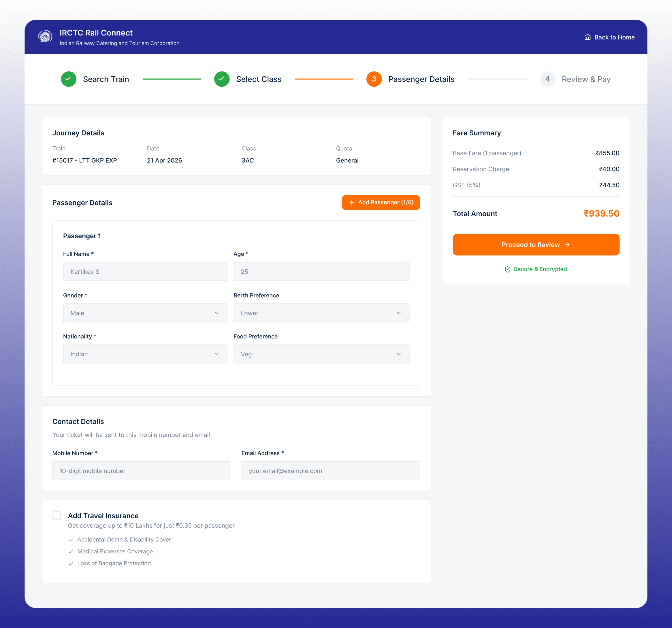Viewport: 672px width, 628px height.
Task: Click the class value 3AC
Action: (247, 160)
